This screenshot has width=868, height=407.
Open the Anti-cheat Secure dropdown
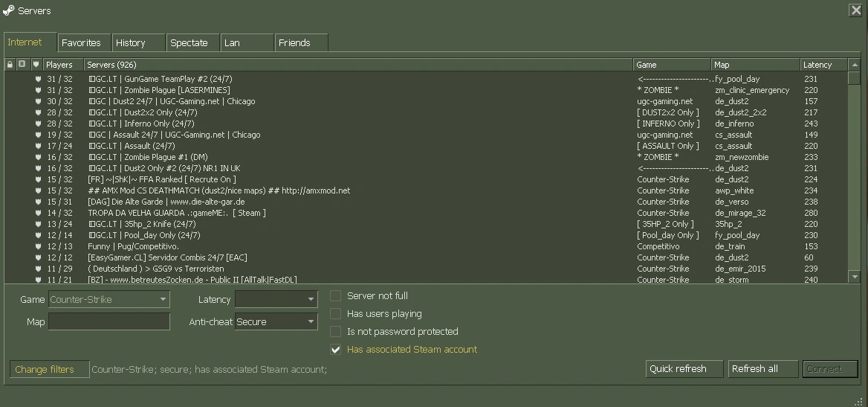pyautogui.click(x=276, y=321)
